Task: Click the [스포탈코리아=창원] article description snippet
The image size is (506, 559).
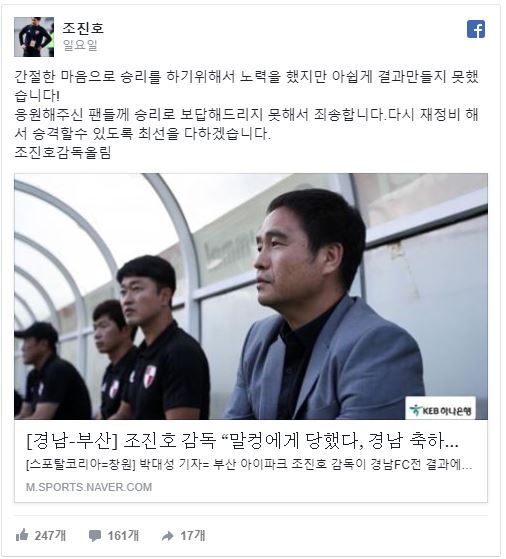Action: 249,465
